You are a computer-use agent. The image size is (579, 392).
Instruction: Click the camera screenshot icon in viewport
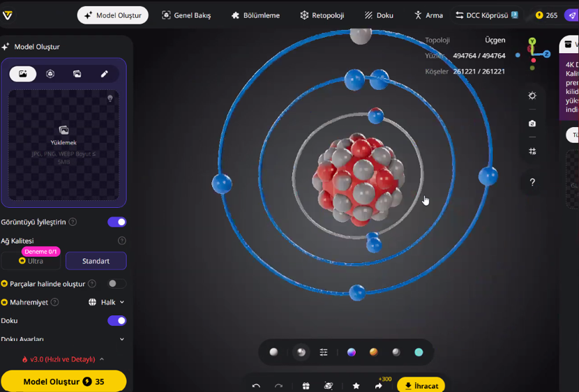tap(532, 123)
